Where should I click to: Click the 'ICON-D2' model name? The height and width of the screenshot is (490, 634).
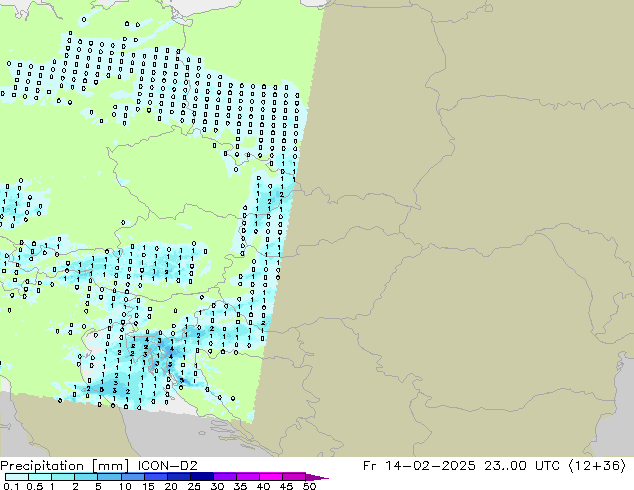[167, 465]
